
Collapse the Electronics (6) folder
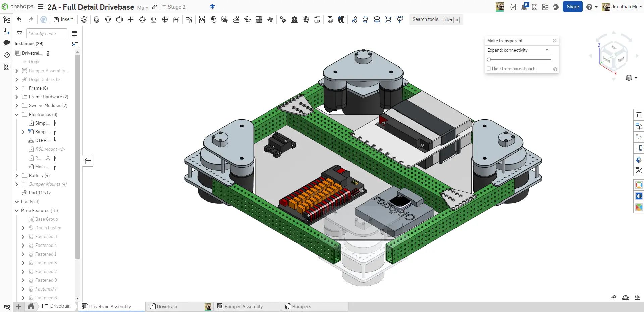pos(17,115)
